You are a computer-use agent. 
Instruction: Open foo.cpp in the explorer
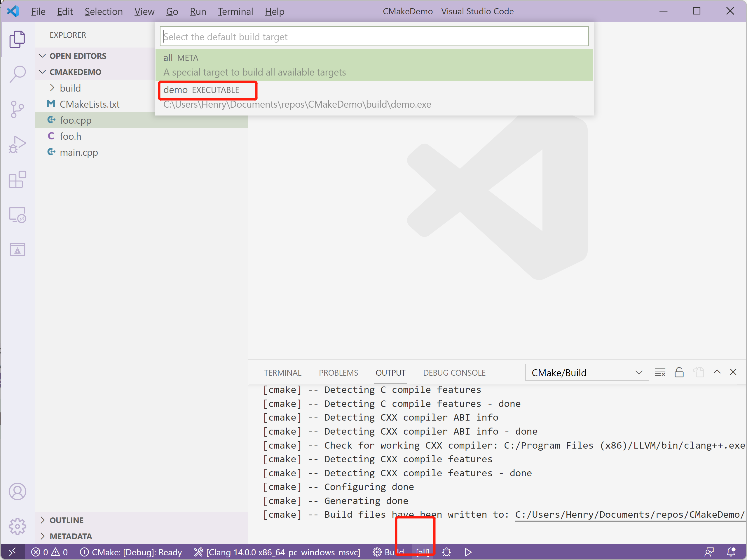pos(141,120)
